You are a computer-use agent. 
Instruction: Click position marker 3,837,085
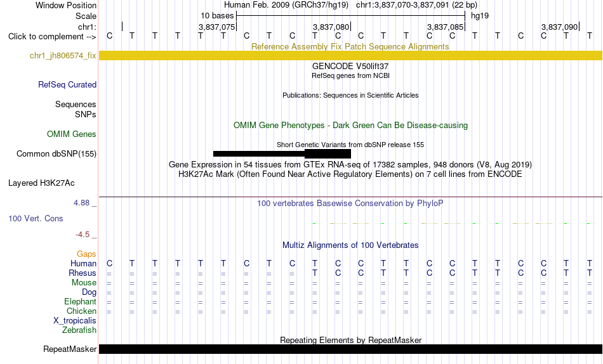(x=445, y=27)
